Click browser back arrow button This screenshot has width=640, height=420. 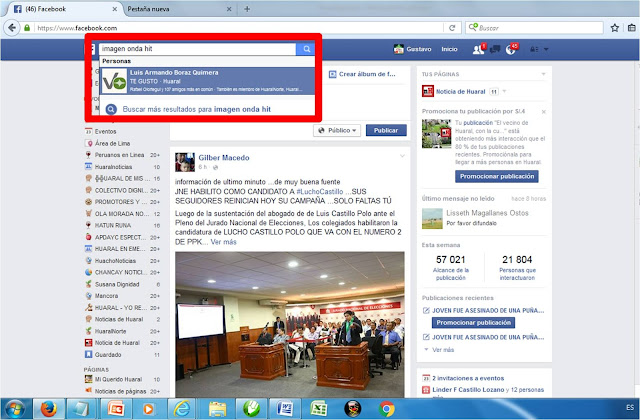point(12,28)
